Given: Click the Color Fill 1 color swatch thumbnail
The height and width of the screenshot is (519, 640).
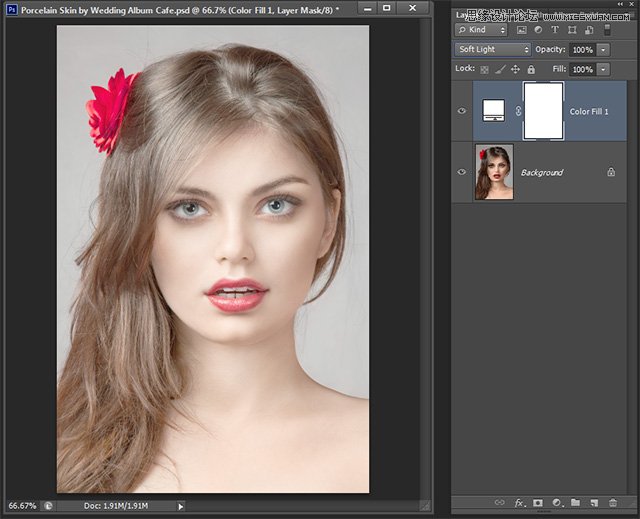Looking at the screenshot, I should click(494, 111).
